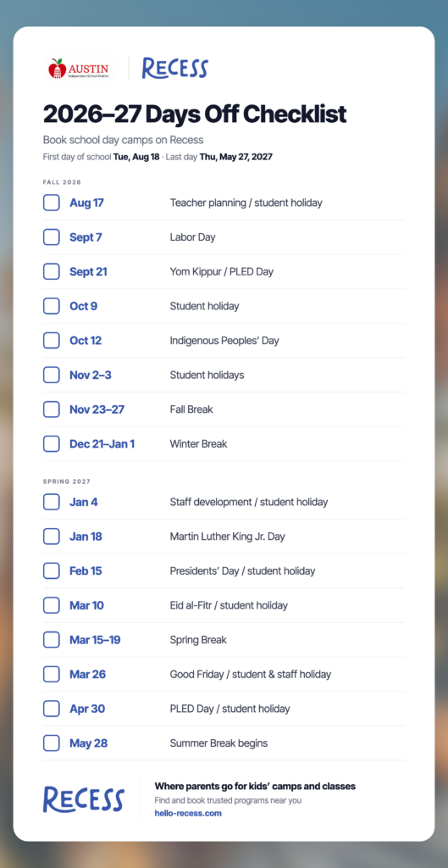Image resolution: width=448 pixels, height=868 pixels.
Task: Click the Austin ISD apple logo
Action: (x=80, y=69)
